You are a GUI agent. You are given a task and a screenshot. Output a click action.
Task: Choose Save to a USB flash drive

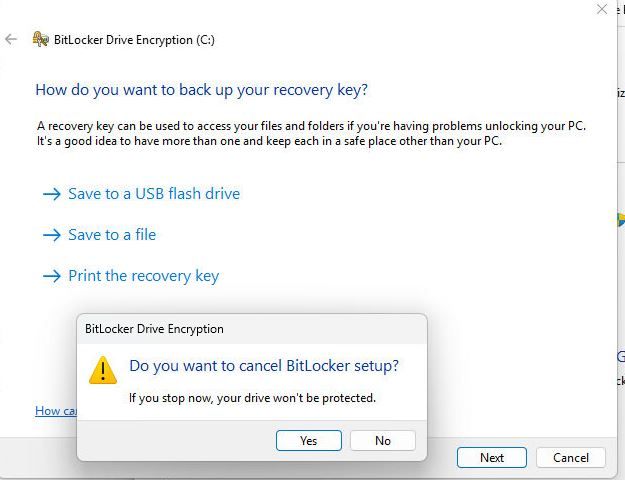(154, 194)
